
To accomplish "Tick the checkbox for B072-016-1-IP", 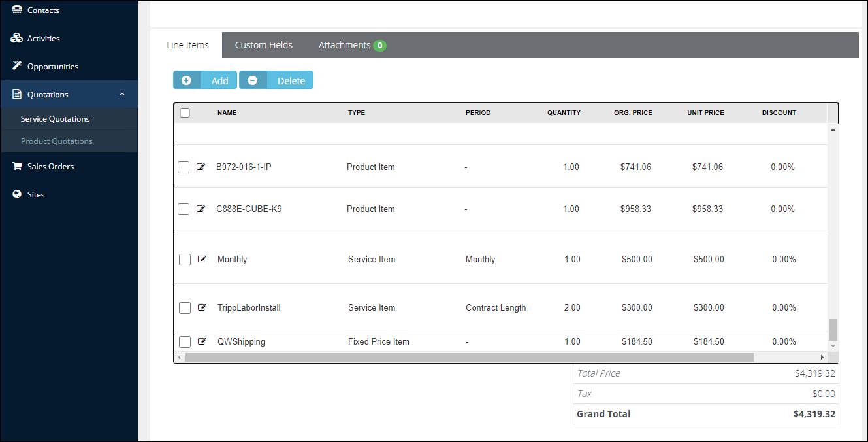I will 184,167.
